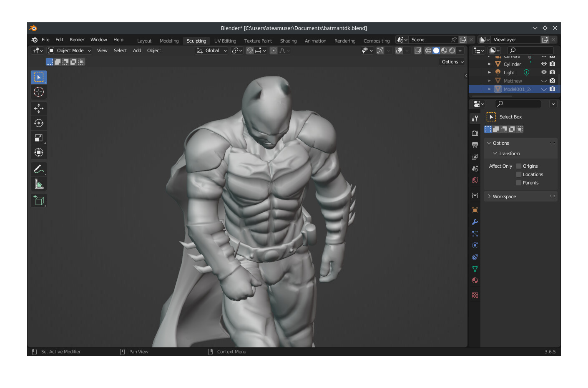Screen dimensions: 588x388
Task: Toggle snapping magnet in viewport header
Action: [249, 50]
